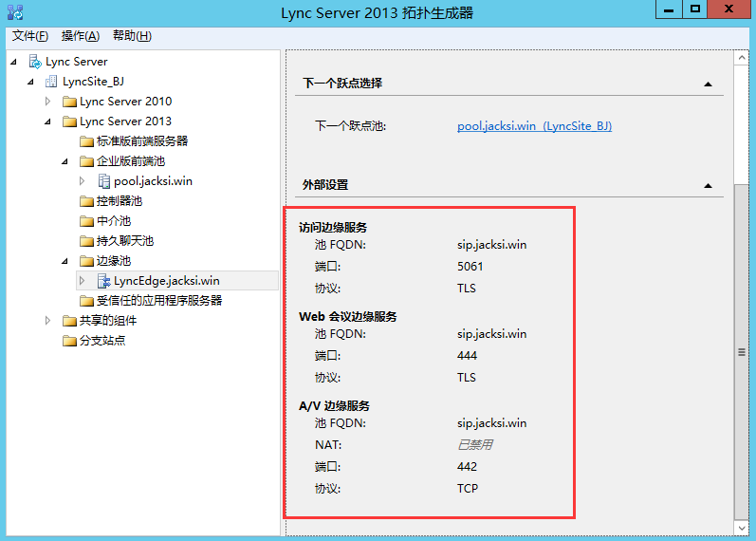756x541 pixels.
Task: Collapse the Lync Server root node
Action: click(x=14, y=62)
